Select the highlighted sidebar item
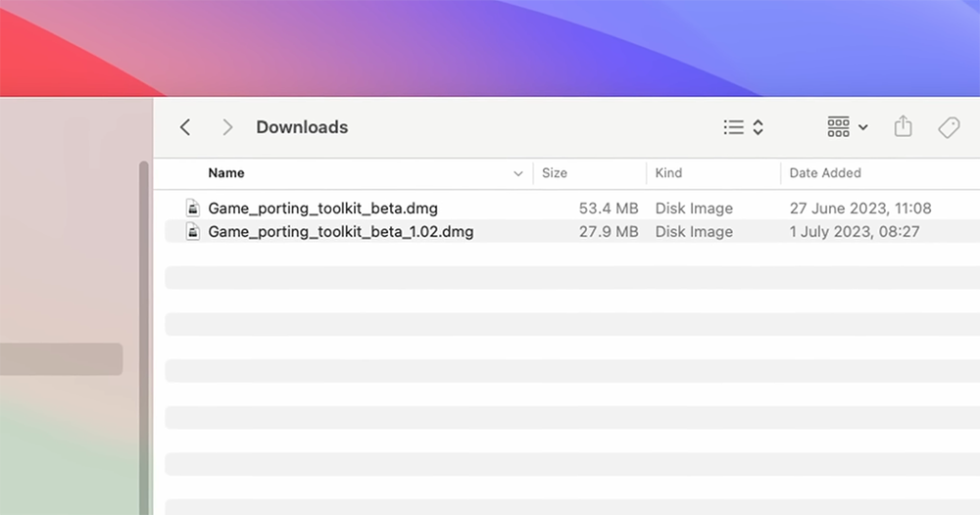 (x=61, y=359)
